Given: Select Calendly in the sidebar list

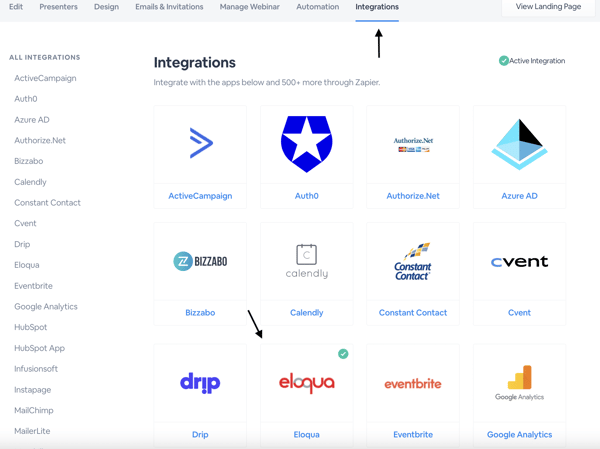Looking at the screenshot, I should click(x=30, y=182).
